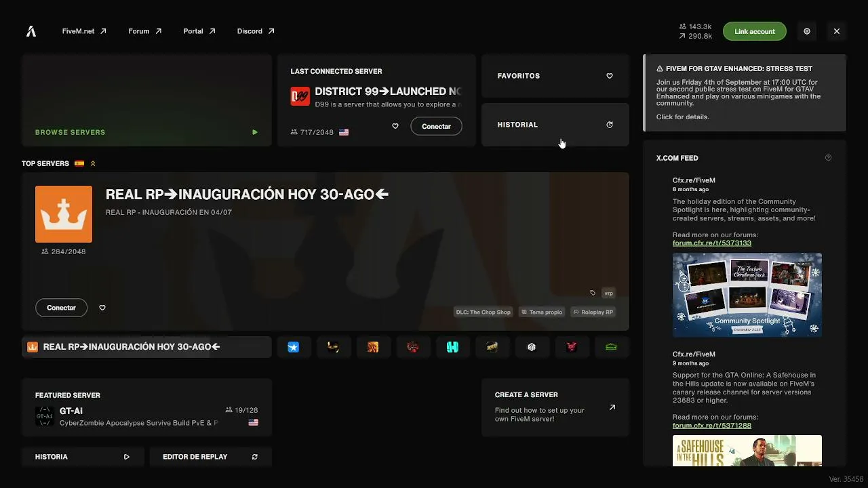Click the Ver. 35458 version label
The image size is (868, 488).
846,479
